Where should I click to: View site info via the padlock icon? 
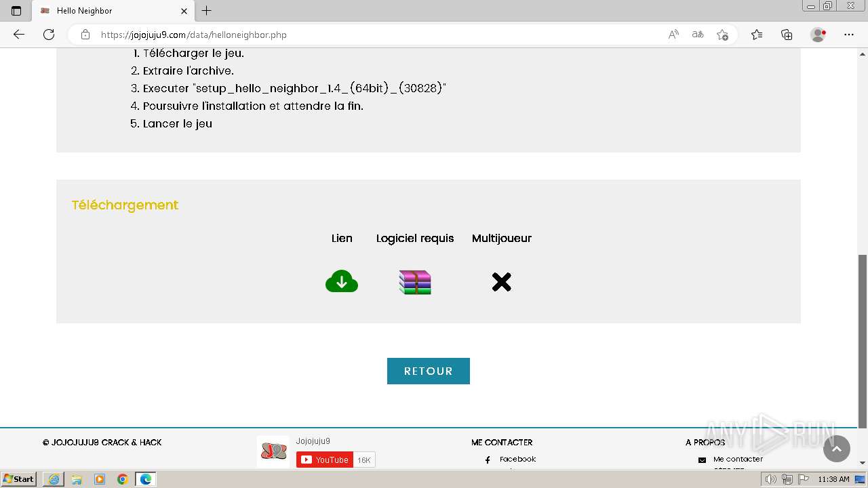click(x=85, y=35)
